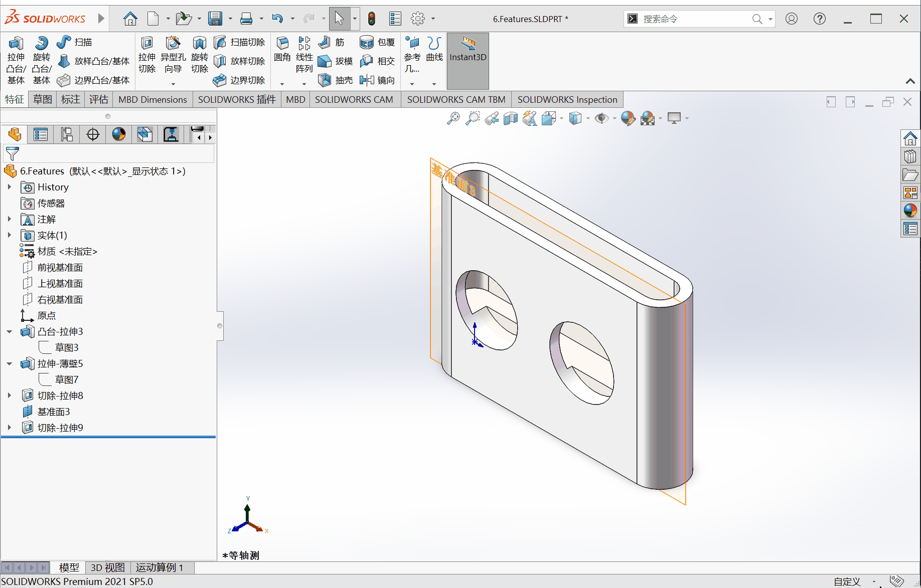Select the Swept Cut (扫描切除) tool
This screenshot has width=921, height=588.
(x=239, y=42)
